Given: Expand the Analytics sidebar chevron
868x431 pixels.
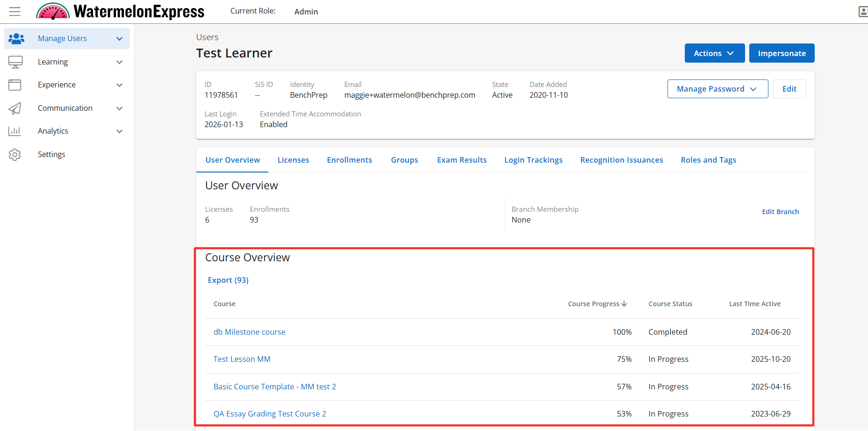Looking at the screenshot, I should pyautogui.click(x=120, y=131).
